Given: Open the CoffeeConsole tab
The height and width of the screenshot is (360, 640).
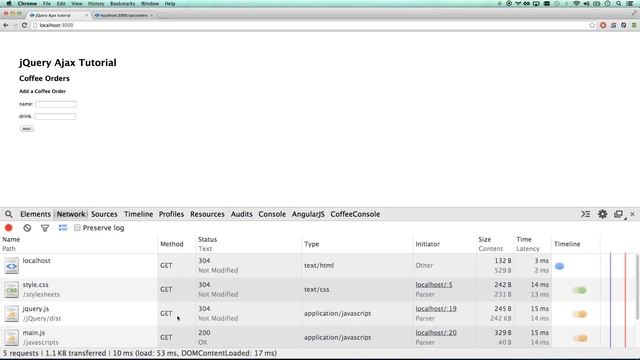Looking at the screenshot, I should click(x=355, y=214).
